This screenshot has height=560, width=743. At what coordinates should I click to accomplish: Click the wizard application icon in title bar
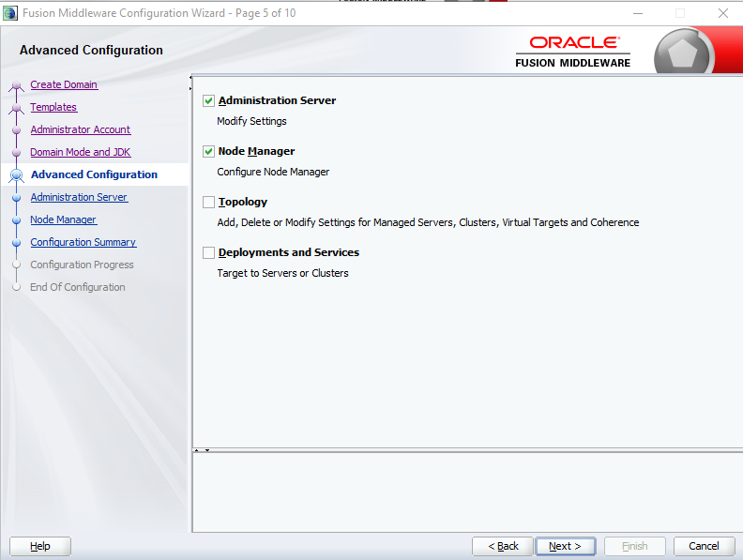point(10,13)
